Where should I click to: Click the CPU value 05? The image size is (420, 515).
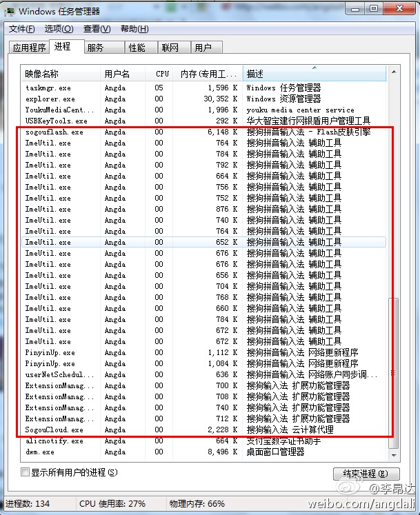(x=159, y=88)
